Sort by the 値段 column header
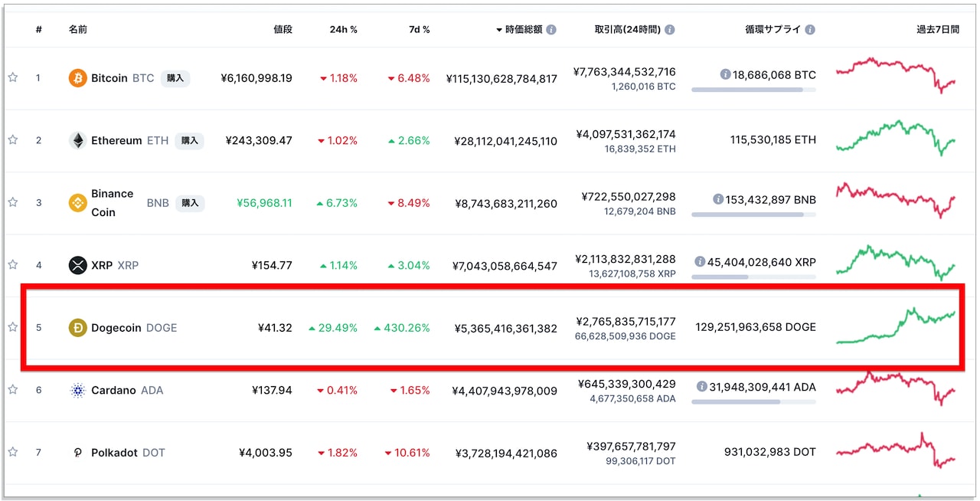This screenshot has height=501, width=980. (x=283, y=30)
